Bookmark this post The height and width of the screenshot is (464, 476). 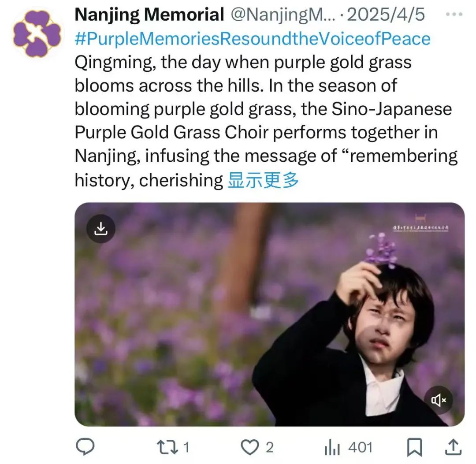[414, 448]
